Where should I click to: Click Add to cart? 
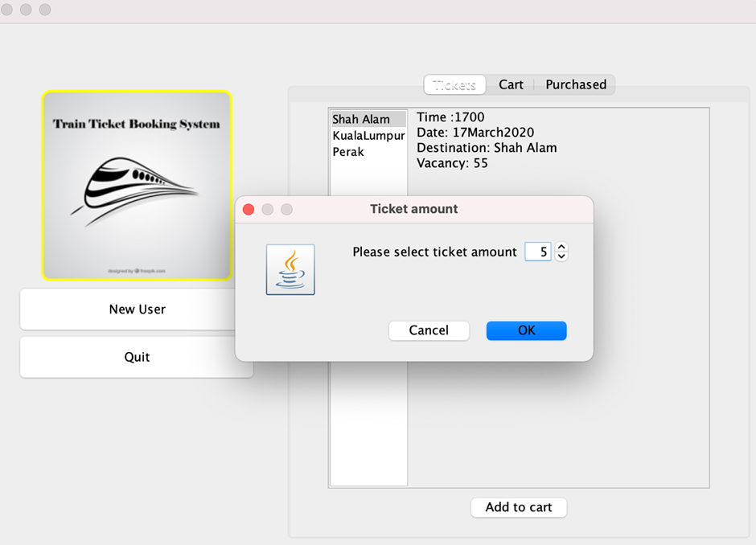tap(518, 507)
